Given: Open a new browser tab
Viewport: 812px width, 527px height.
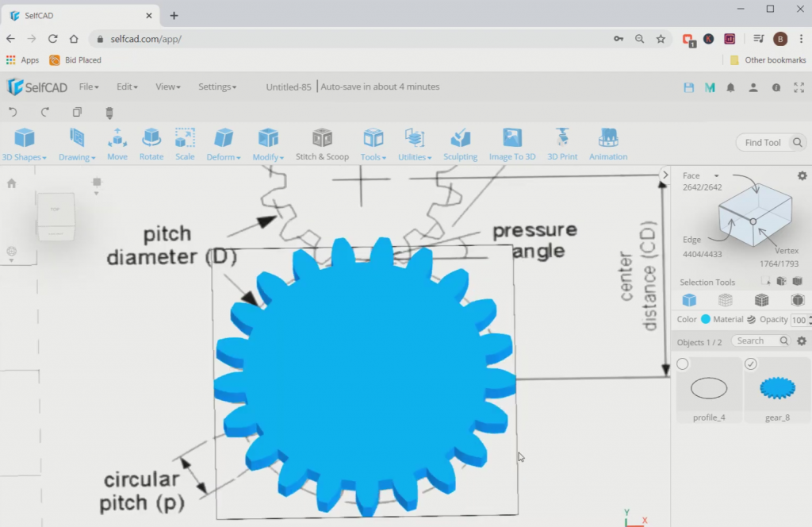Looking at the screenshot, I should [x=174, y=16].
